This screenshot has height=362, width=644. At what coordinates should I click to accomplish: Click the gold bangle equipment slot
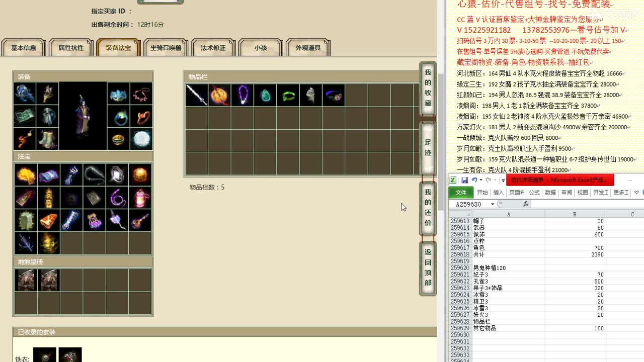coord(118,139)
